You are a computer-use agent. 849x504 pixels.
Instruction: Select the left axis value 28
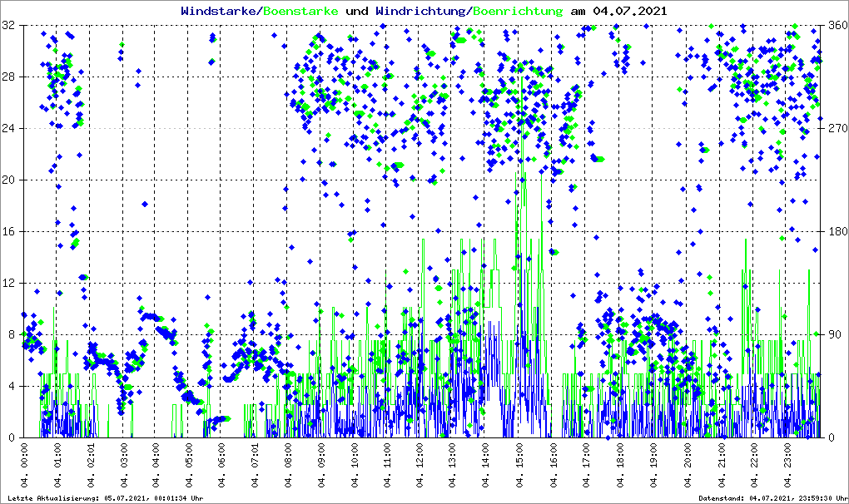[x=7, y=77]
